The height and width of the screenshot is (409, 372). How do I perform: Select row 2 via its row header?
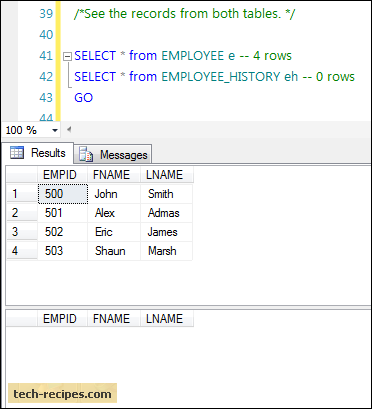click(22, 213)
